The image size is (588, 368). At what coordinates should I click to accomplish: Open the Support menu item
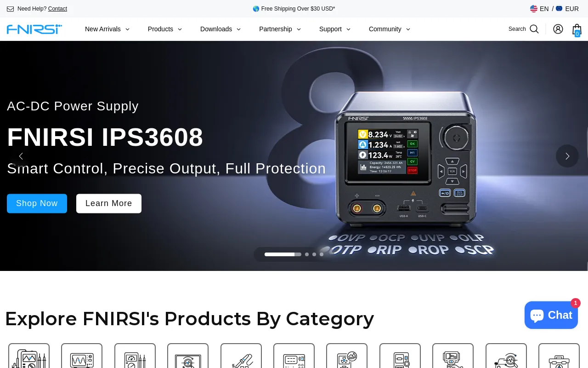pos(335,29)
